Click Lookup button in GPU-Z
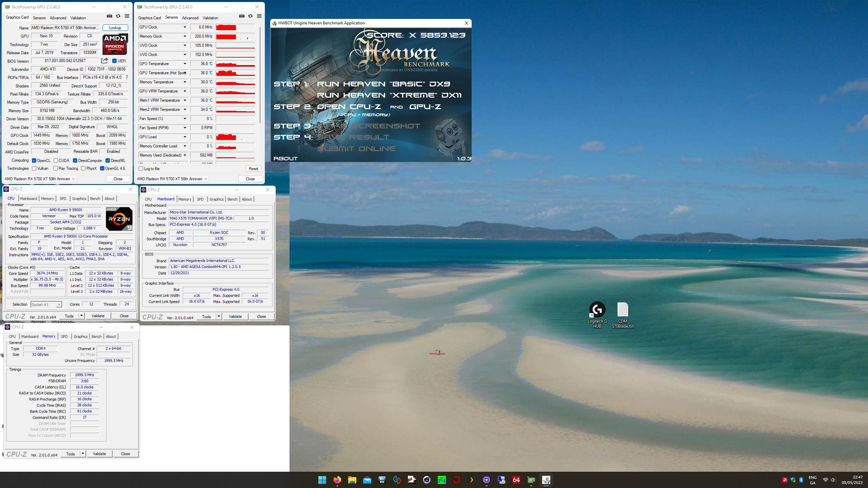This screenshot has height=488, width=868. coord(115,28)
